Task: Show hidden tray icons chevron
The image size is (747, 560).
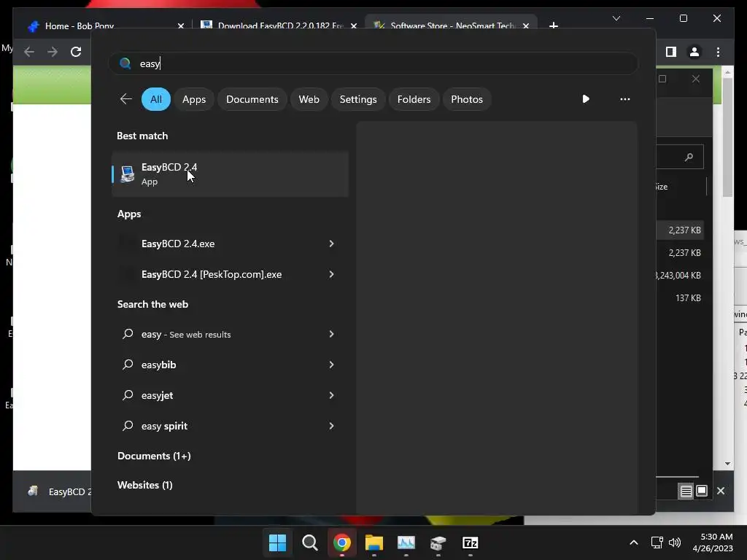Action: pyautogui.click(x=634, y=542)
